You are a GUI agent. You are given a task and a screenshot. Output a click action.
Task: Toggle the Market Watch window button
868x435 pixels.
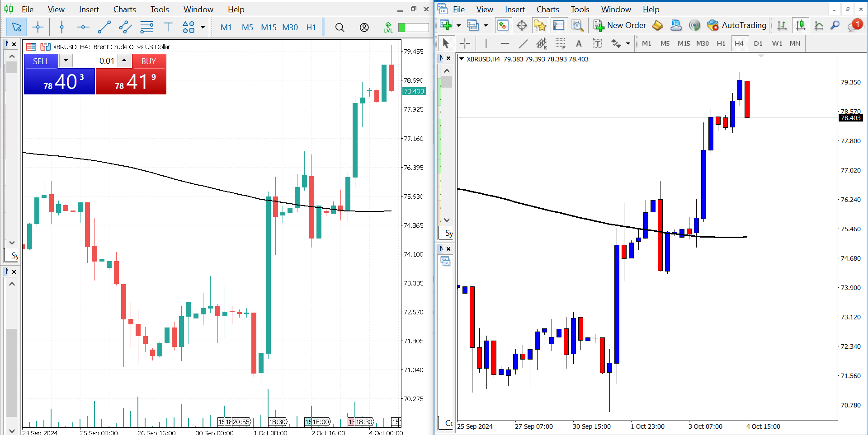click(x=503, y=25)
